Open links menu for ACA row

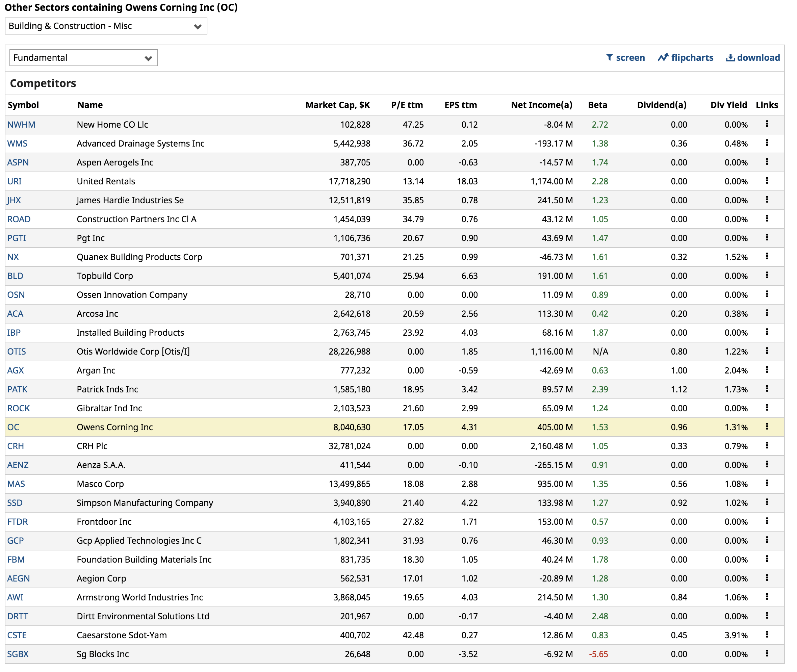767,313
